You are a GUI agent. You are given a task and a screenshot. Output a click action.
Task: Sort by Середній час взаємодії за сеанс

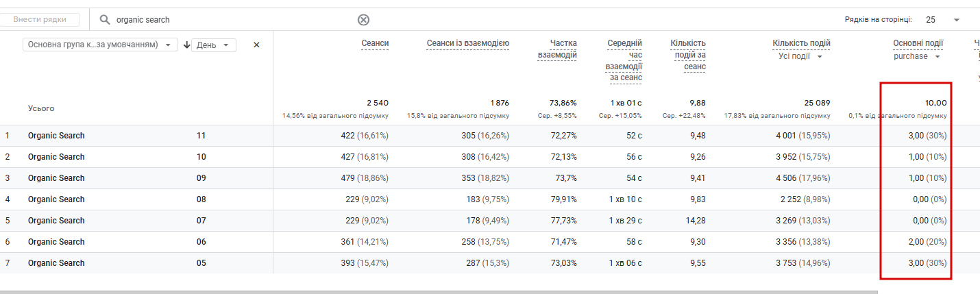(624, 60)
